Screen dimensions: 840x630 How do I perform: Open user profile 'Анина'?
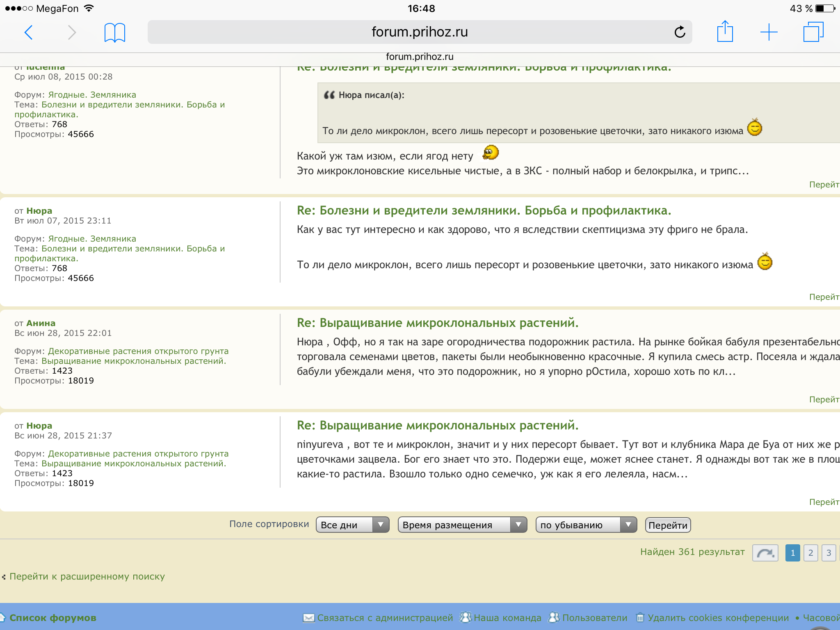click(x=41, y=323)
